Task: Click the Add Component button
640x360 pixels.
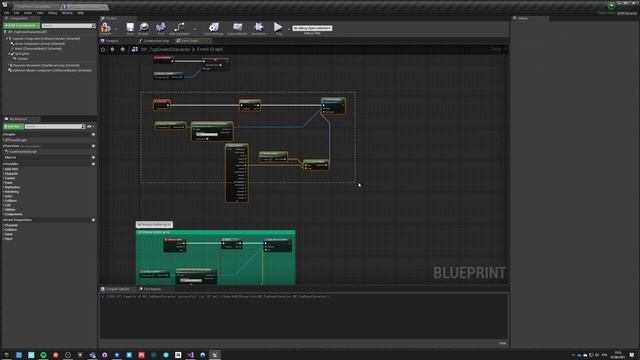Action: pos(21,26)
